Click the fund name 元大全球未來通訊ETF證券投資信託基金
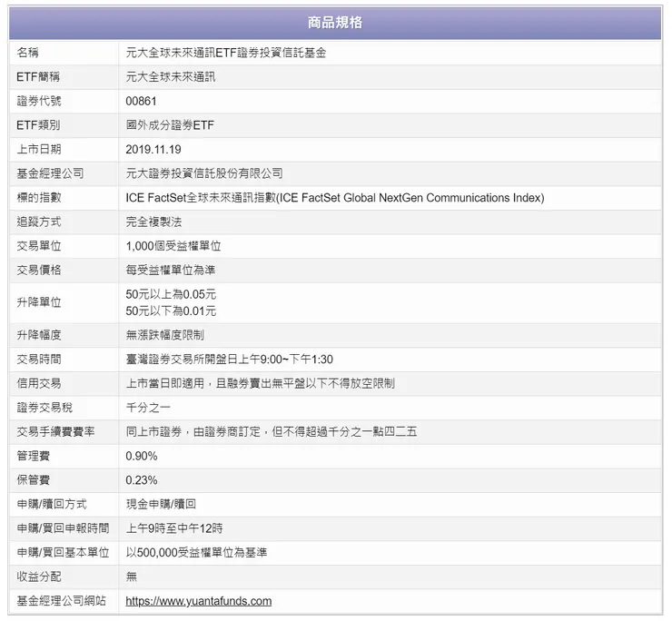This screenshot has width=672, height=621. tap(226, 53)
